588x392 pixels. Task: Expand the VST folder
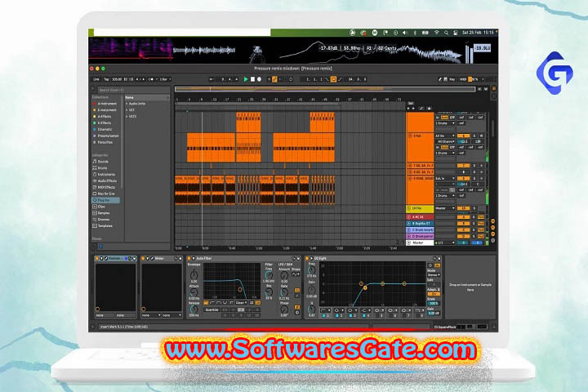tap(131, 110)
